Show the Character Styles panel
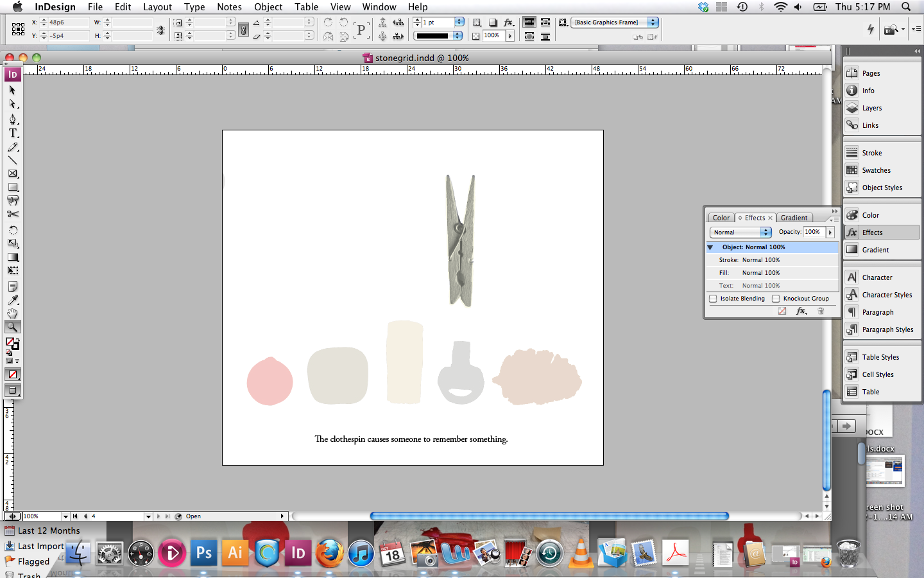Screen dimensions: 924x578 887,295
